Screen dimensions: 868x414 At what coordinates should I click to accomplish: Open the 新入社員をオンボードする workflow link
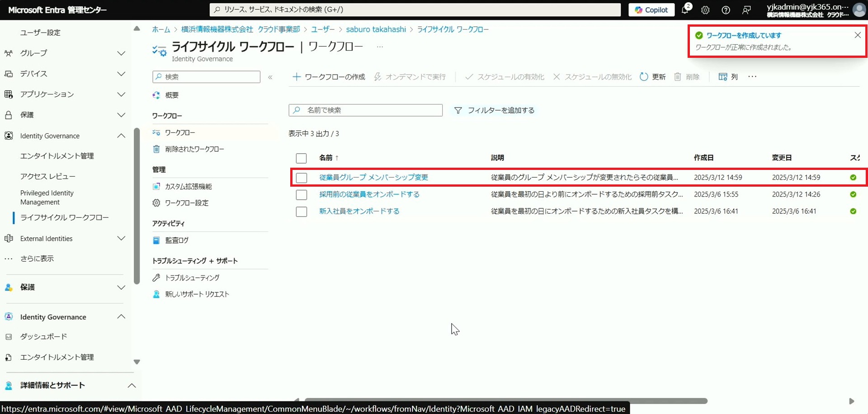[359, 211]
